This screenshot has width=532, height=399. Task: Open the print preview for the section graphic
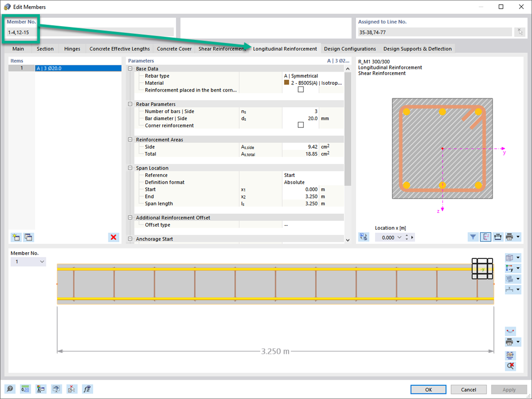(511, 236)
